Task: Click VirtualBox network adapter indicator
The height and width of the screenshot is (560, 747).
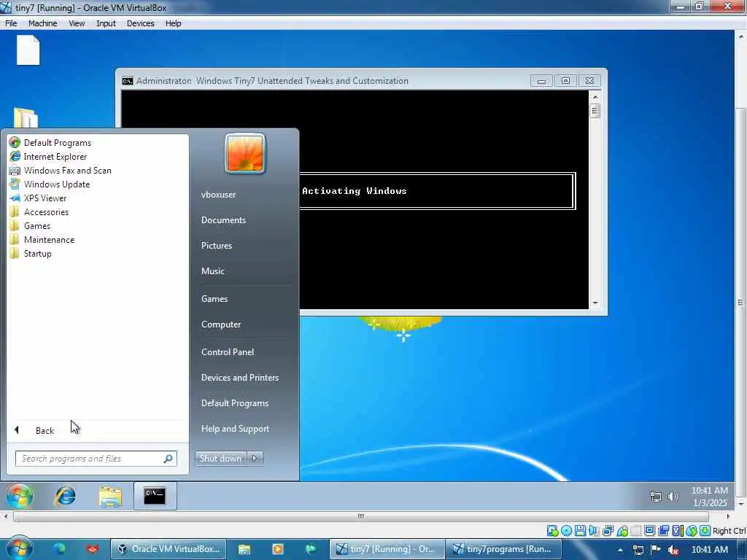Action: coord(608,531)
